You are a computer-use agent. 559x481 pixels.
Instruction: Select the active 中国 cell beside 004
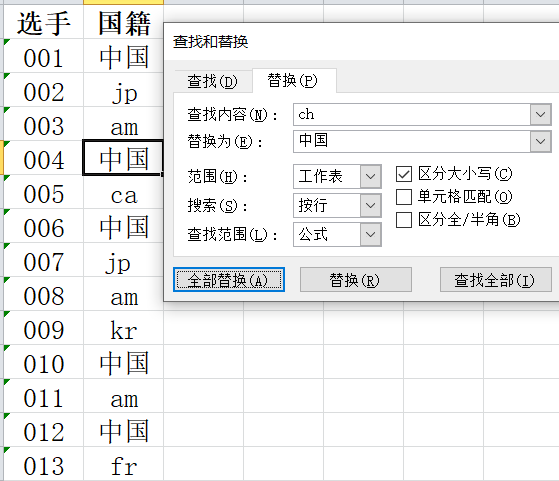pos(123,158)
